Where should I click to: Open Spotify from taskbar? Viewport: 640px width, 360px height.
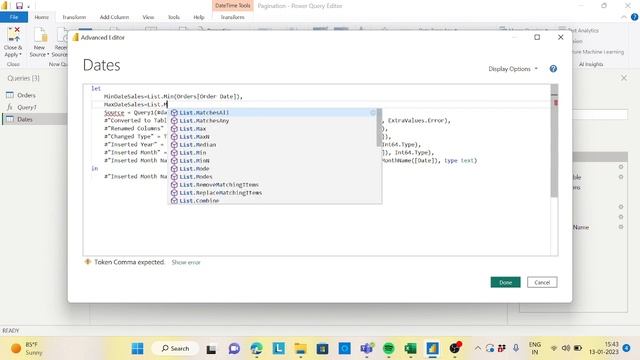click(389, 349)
